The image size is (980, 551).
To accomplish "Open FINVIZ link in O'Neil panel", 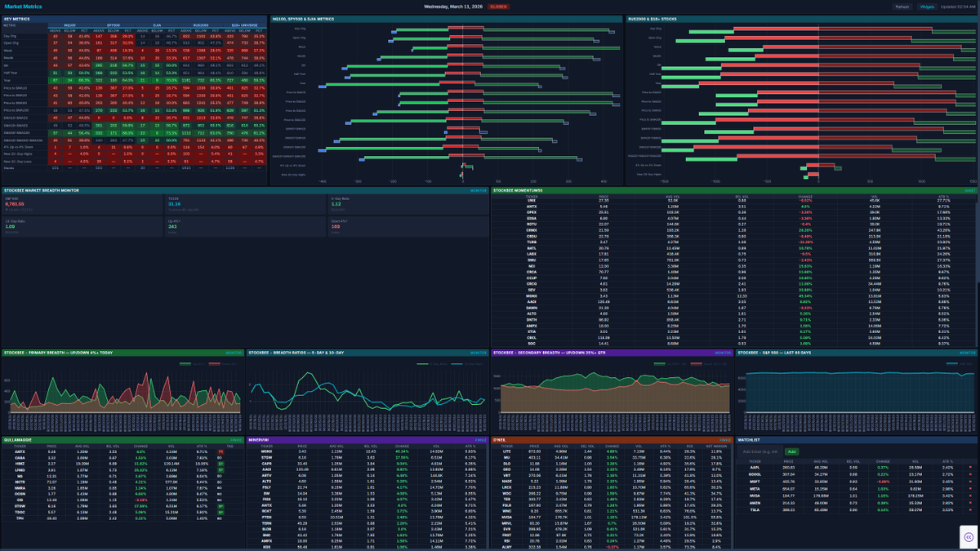I will (725, 440).
